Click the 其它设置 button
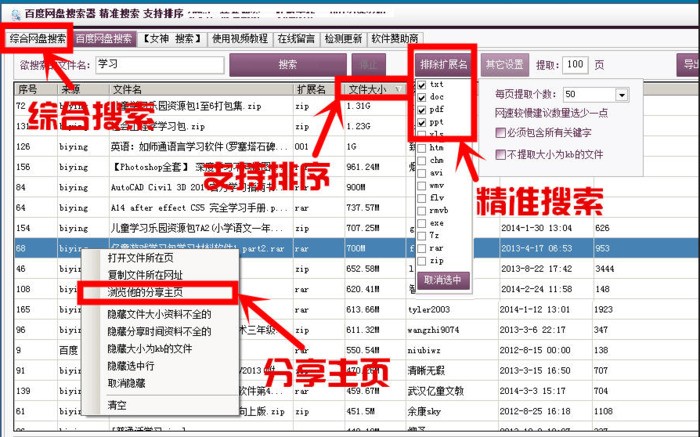This screenshot has width=700, height=437. pyautogui.click(x=504, y=65)
